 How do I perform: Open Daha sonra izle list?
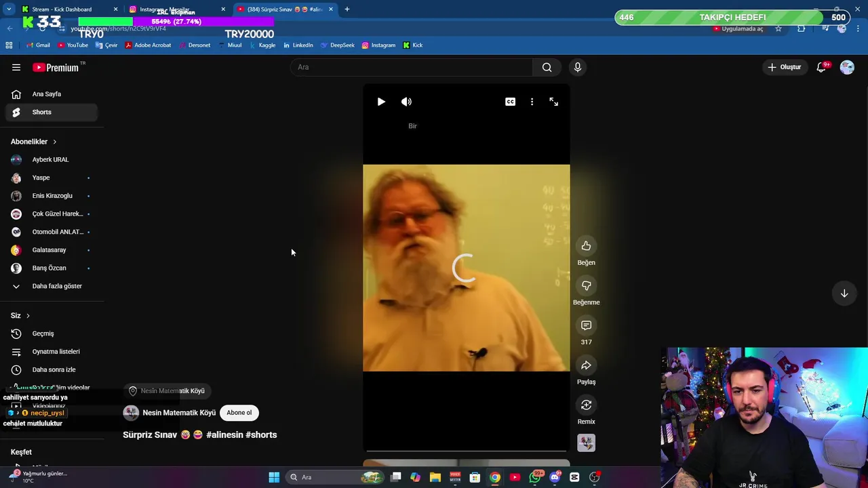click(x=52, y=370)
